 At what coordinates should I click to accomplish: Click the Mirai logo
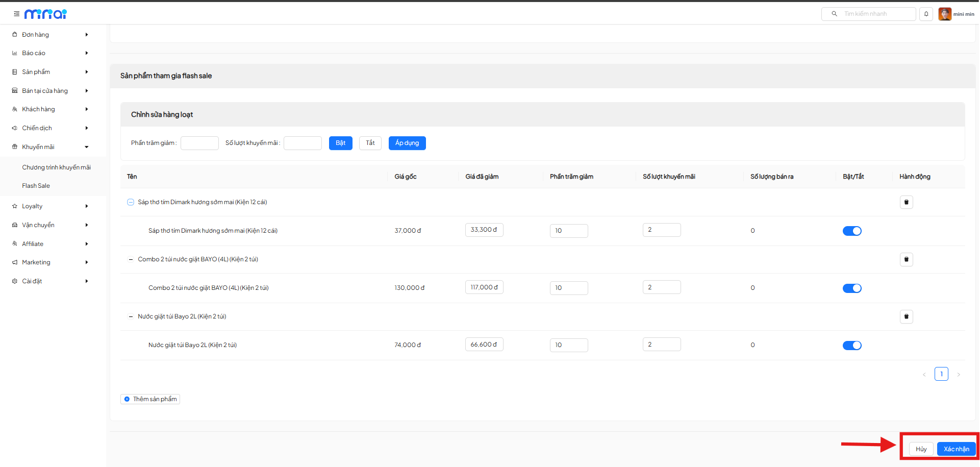pos(45,14)
